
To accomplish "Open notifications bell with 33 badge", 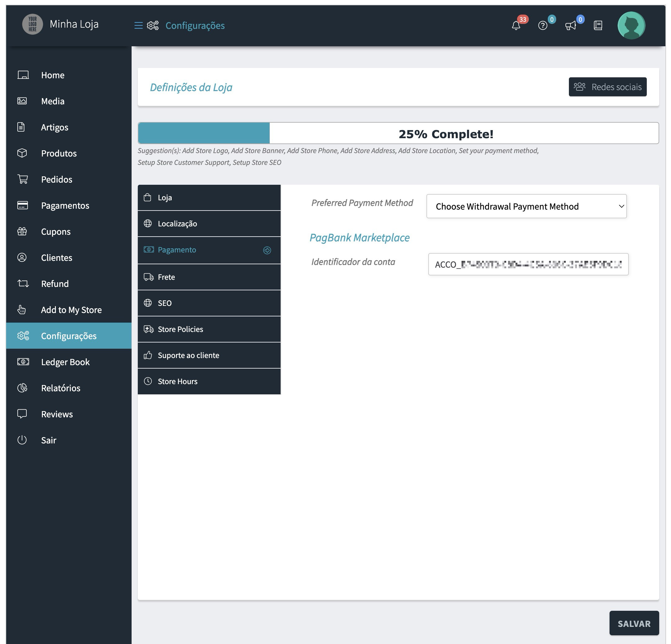I will click(516, 25).
